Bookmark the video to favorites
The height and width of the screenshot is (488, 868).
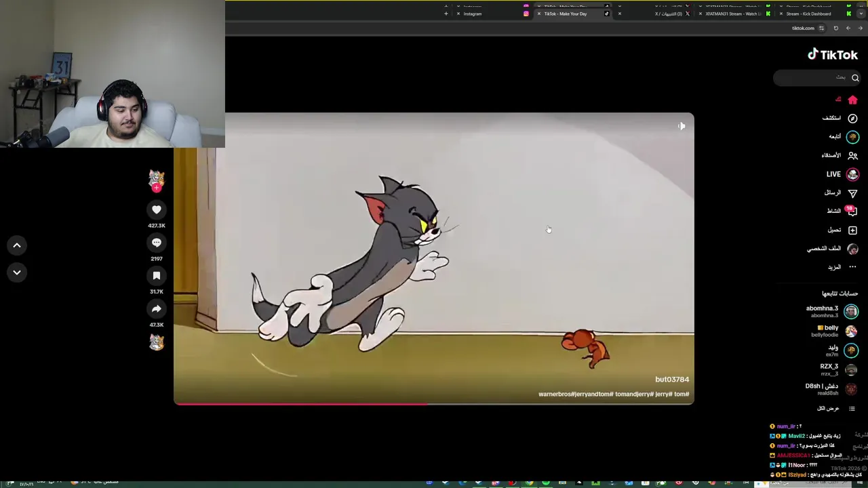point(157,276)
